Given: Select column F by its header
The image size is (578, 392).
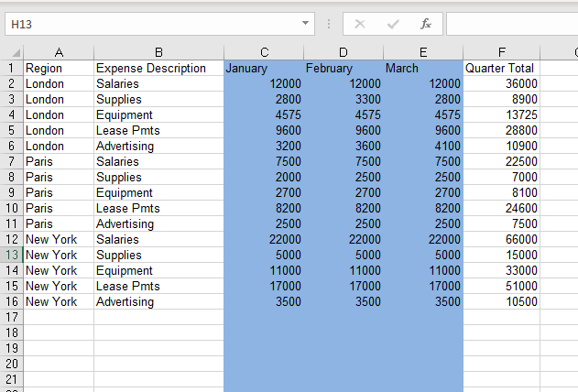Looking at the screenshot, I should pyautogui.click(x=501, y=52).
